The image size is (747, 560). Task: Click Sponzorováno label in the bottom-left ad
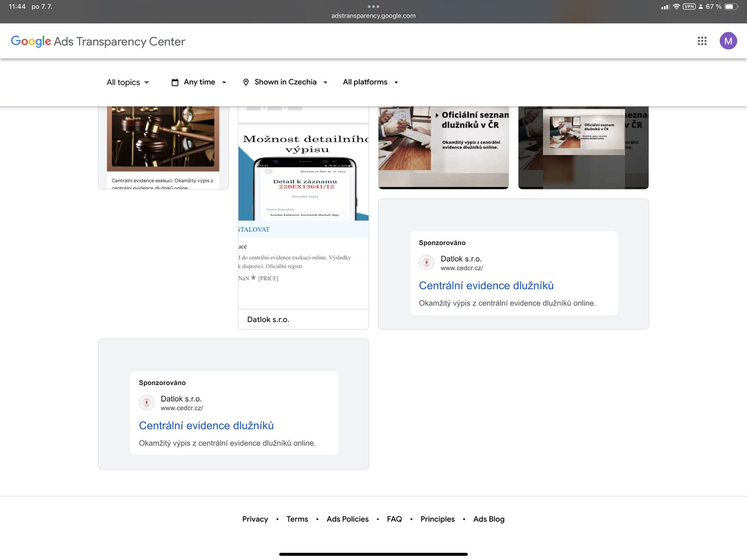pos(162,383)
